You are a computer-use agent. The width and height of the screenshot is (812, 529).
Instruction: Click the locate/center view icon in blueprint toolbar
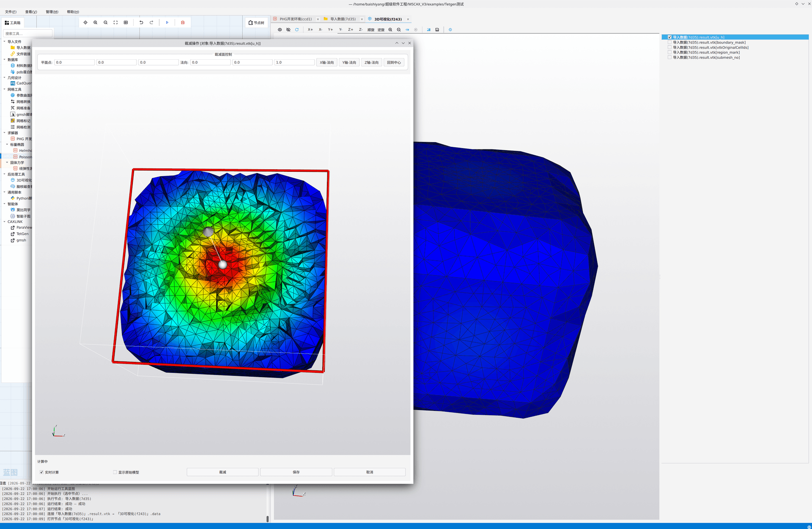pyautogui.click(x=85, y=22)
